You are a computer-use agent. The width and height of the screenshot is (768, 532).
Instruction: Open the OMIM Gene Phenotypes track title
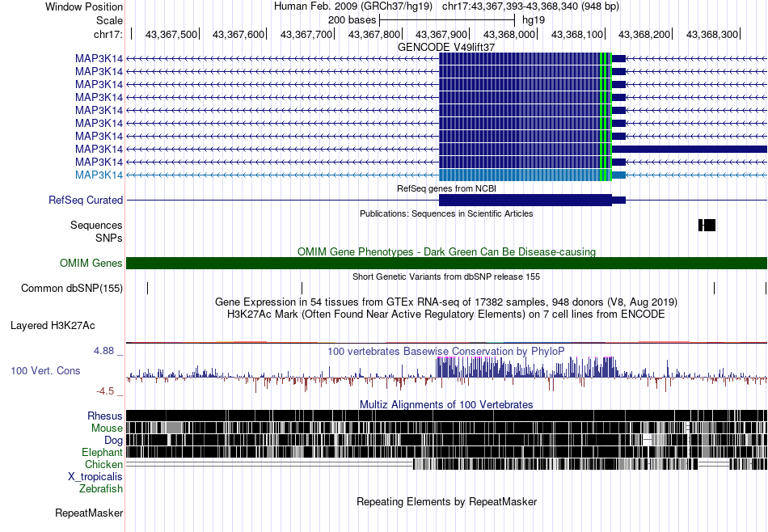pos(446,251)
